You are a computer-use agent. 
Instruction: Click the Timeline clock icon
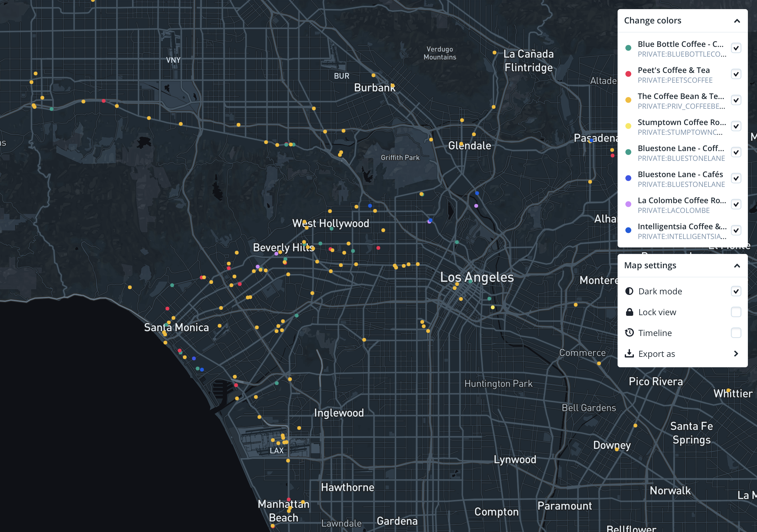coord(629,333)
